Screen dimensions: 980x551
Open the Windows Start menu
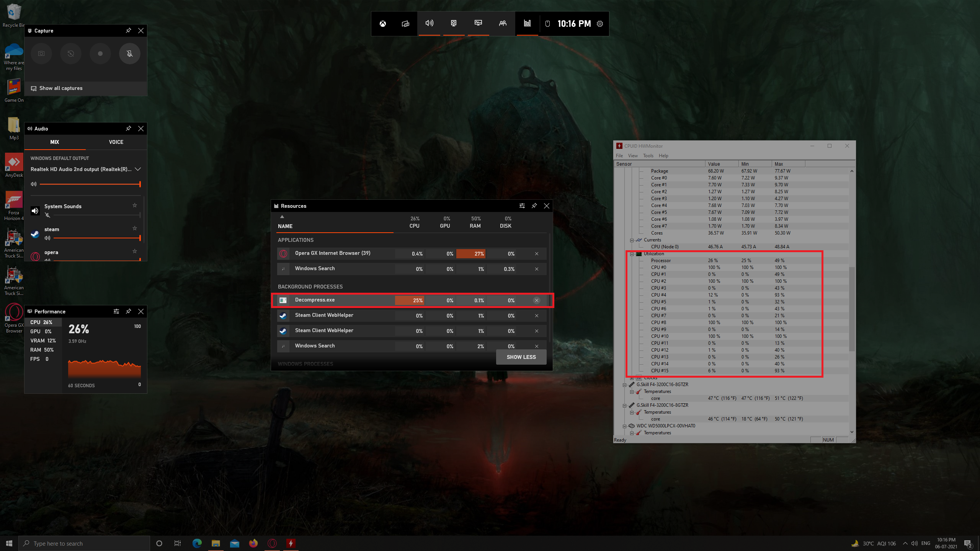(x=9, y=543)
